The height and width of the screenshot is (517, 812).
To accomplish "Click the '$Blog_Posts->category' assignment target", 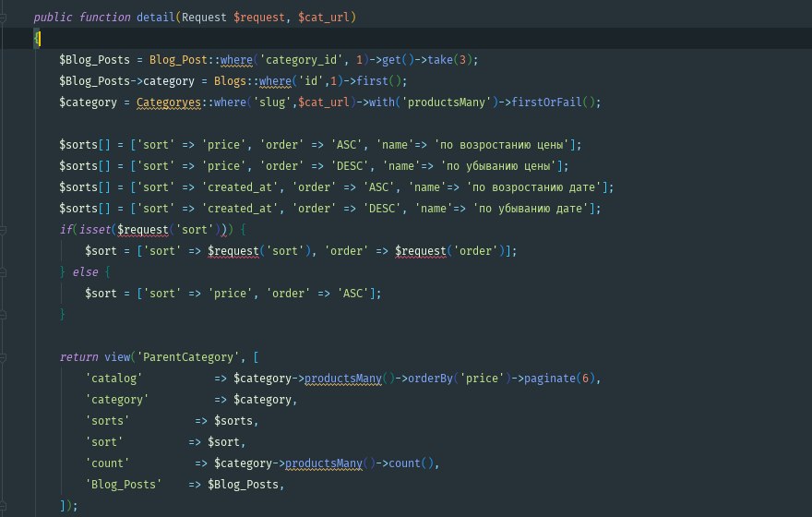I will 127,81.
